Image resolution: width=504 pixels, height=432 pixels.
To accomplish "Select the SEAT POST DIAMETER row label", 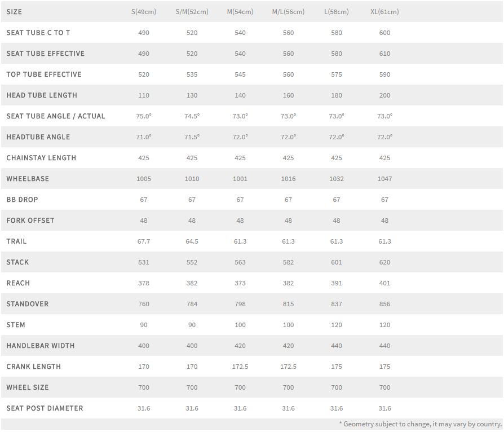I will point(45,408).
